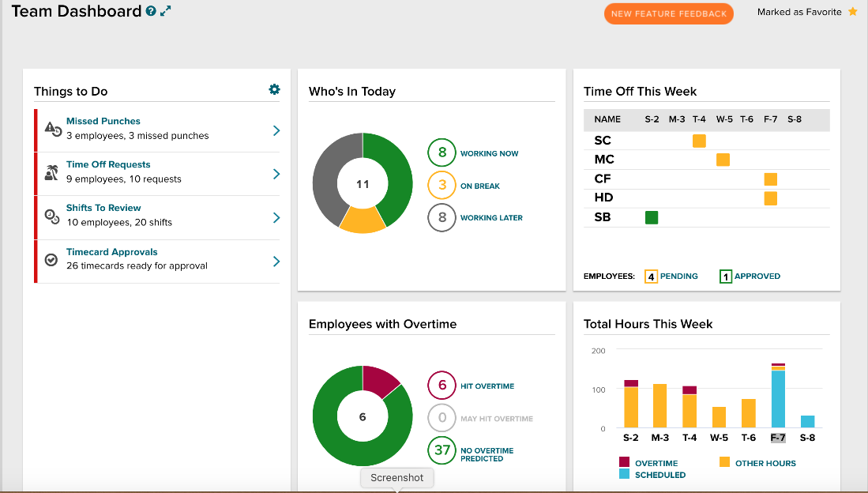
Task: Click the Missed Punches warning clock icon
Action: 52,129
